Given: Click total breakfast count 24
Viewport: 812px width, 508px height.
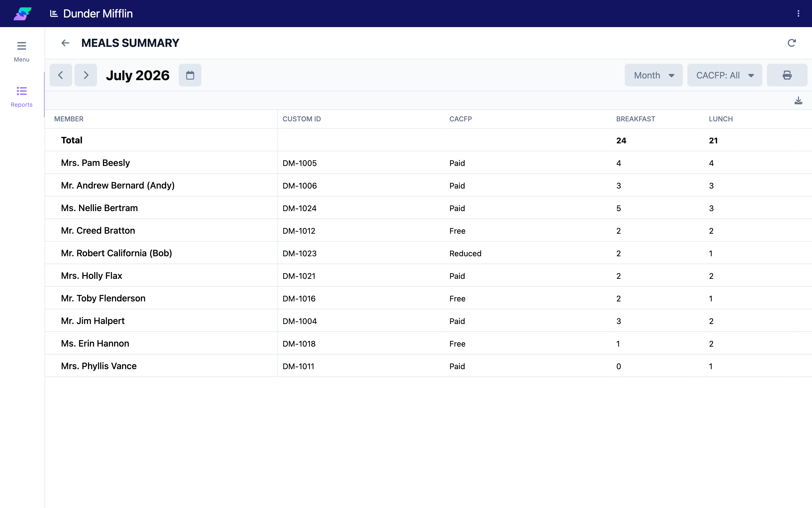Looking at the screenshot, I should [x=621, y=141].
